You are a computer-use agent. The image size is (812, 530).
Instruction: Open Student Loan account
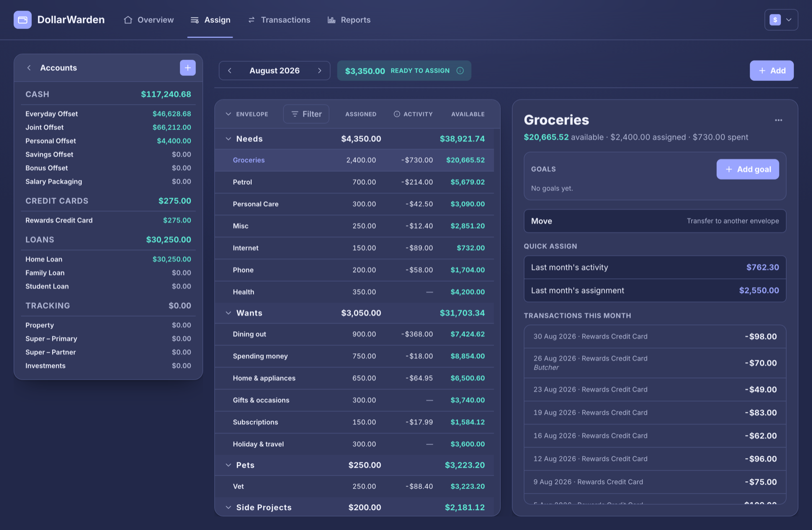pyautogui.click(x=108, y=286)
